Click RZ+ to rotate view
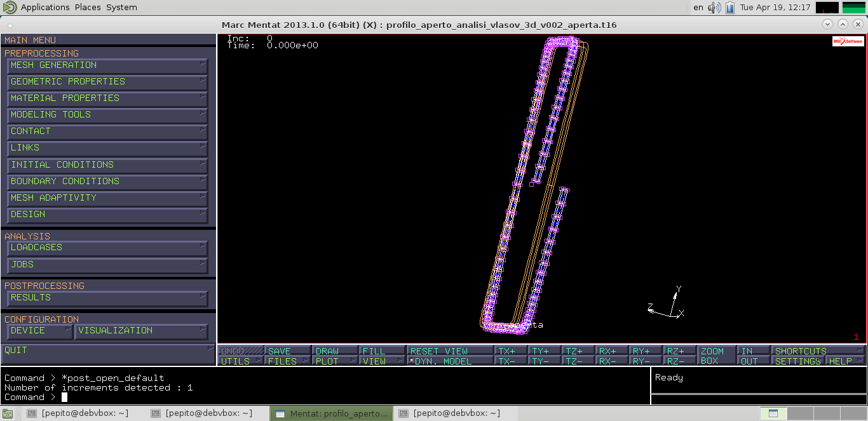868x421 pixels. point(680,351)
